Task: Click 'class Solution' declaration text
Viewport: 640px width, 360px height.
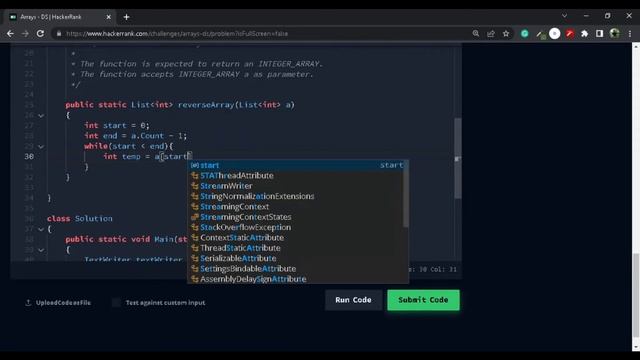Action: coord(80,219)
